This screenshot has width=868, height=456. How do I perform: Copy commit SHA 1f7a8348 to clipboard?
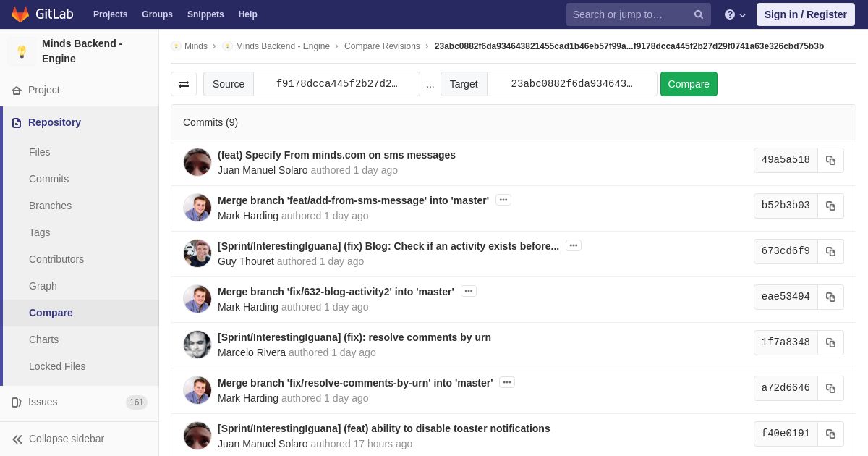pyautogui.click(x=830, y=342)
